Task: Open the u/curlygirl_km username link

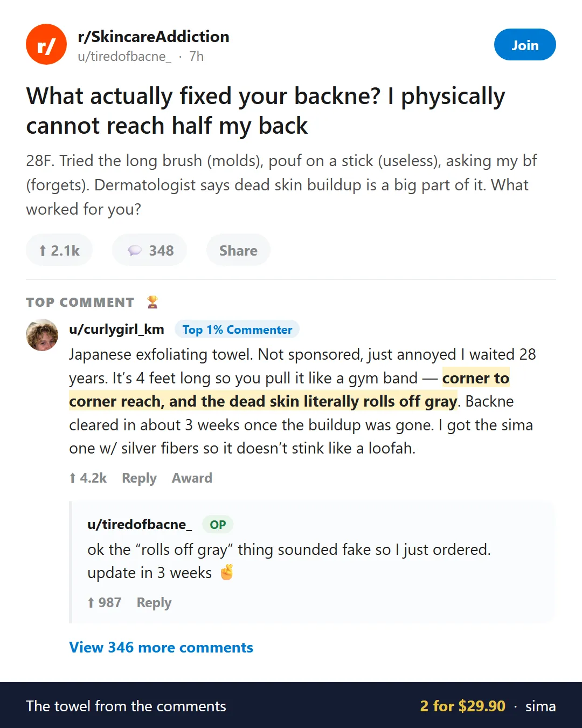Action: point(116,329)
